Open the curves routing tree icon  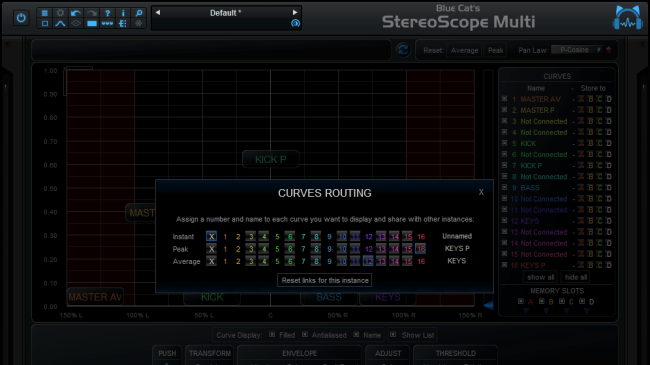click(123, 24)
